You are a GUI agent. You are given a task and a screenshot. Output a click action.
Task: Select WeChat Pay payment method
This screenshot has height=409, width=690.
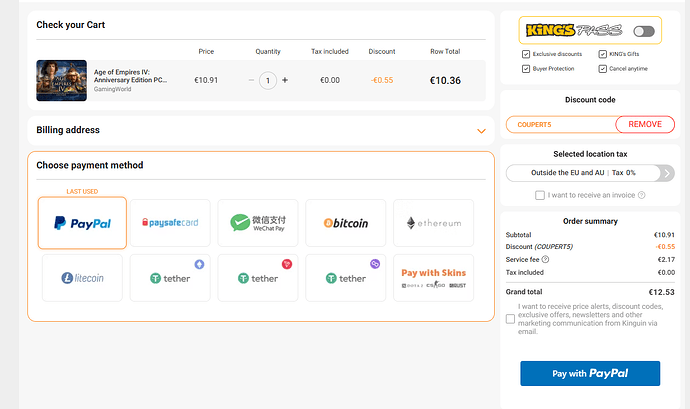point(257,223)
